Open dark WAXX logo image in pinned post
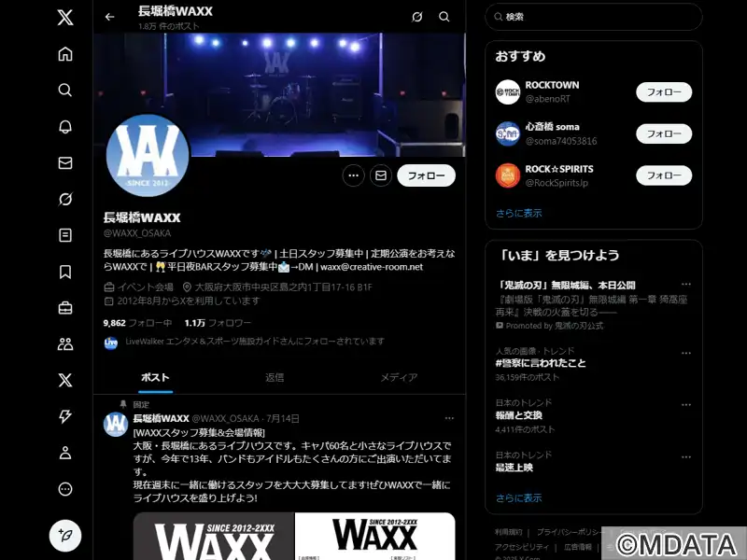Image resolution: width=747 pixels, height=560 pixels. point(214,536)
